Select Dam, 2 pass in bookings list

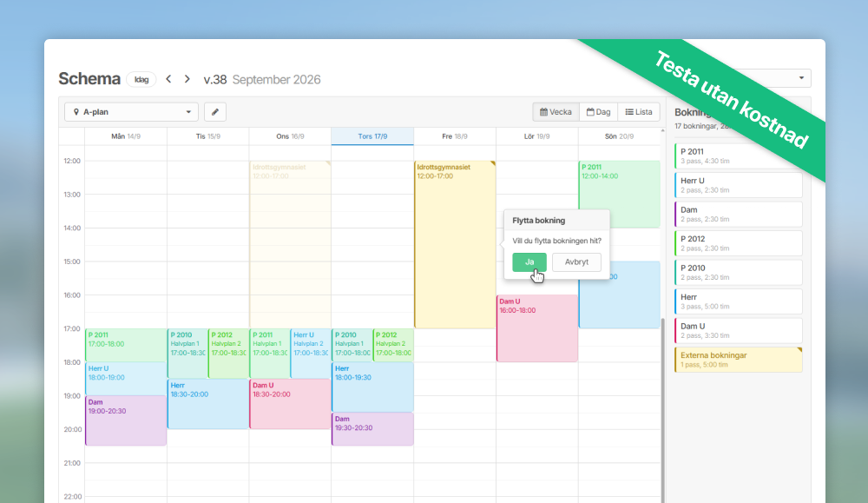click(739, 214)
